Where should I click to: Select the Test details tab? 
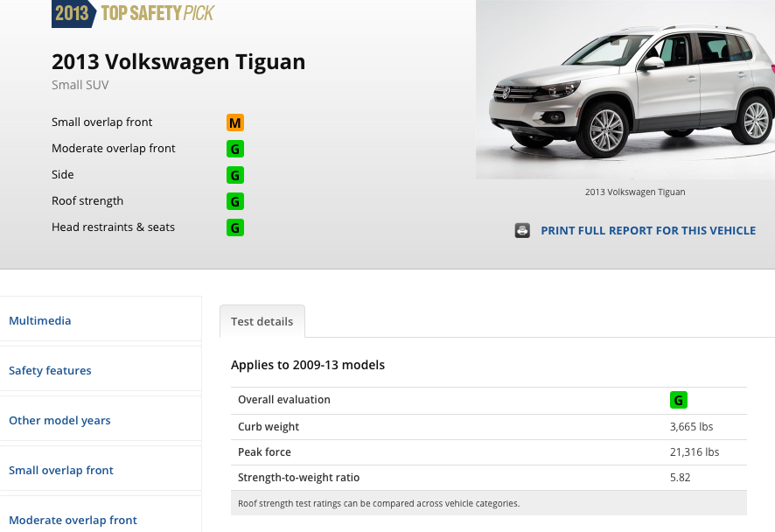pyautogui.click(x=262, y=321)
